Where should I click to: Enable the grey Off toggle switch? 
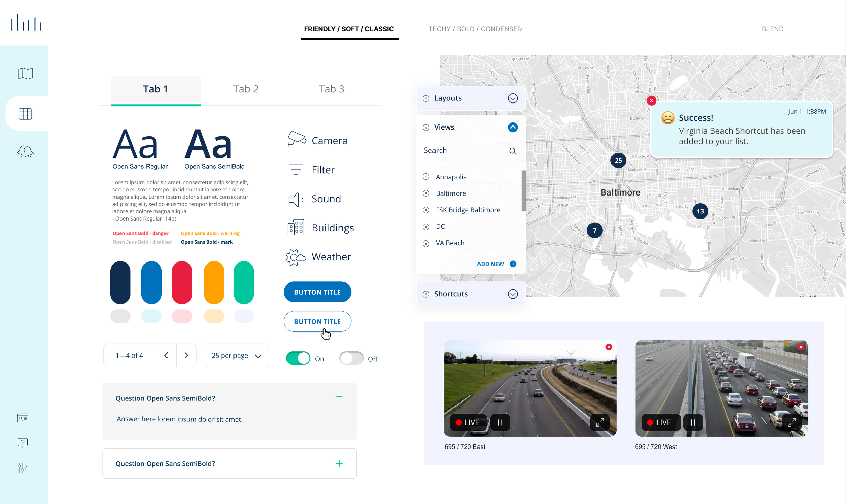coord(351,358)
